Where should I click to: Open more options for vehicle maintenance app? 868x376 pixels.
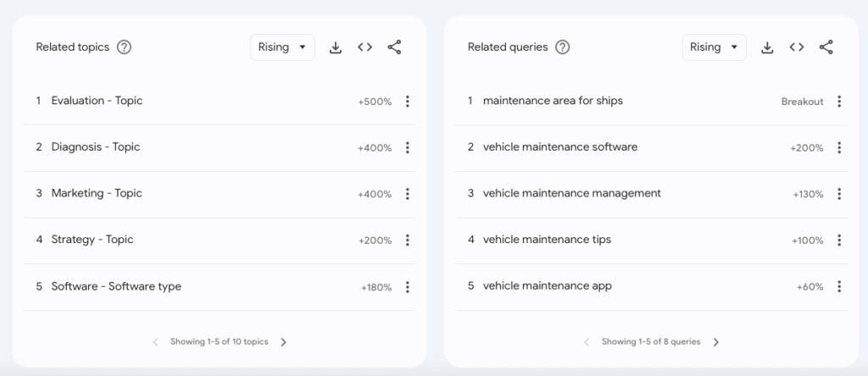(x=839, y=287)
